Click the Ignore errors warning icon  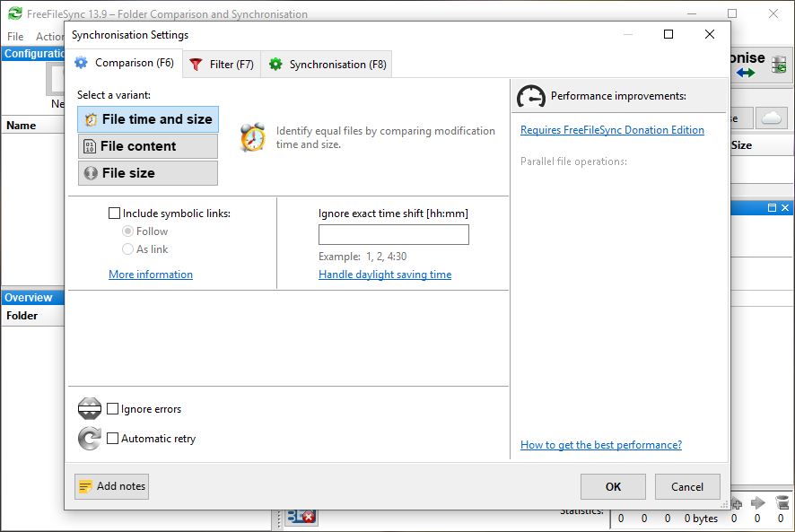pyautogui.click(x=90, y=409)
